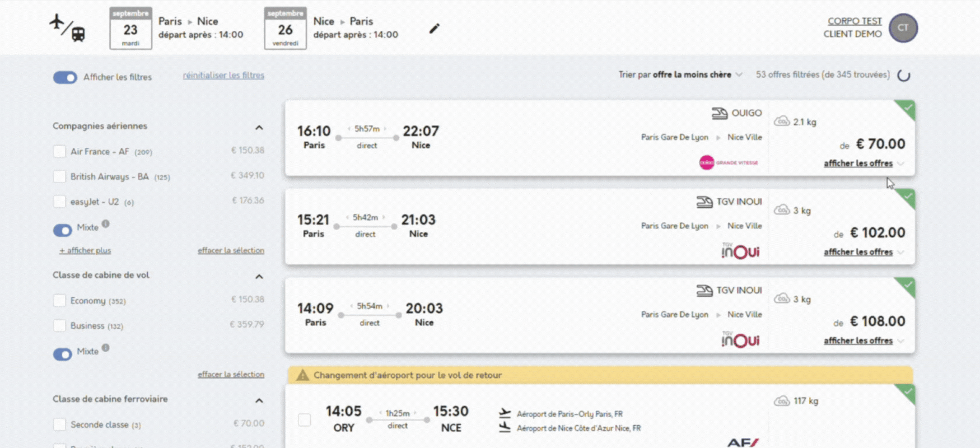
Task: Click the Air France logo on flight offer
Action: tap(743, 442)
